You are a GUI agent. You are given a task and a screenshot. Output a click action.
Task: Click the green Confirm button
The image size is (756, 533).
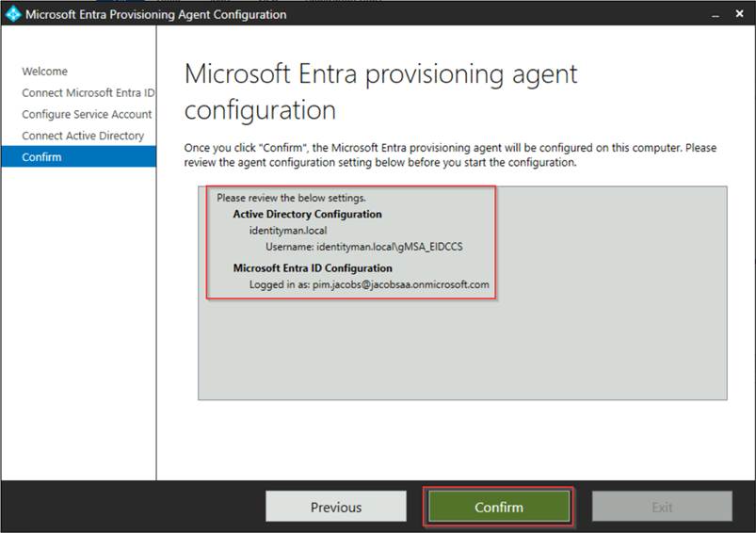tap(498, 507)
